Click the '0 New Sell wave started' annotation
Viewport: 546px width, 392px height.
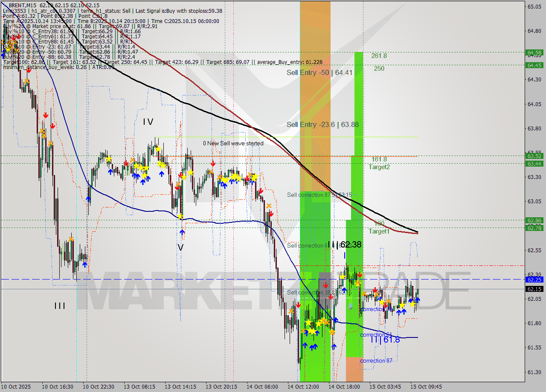233,144
